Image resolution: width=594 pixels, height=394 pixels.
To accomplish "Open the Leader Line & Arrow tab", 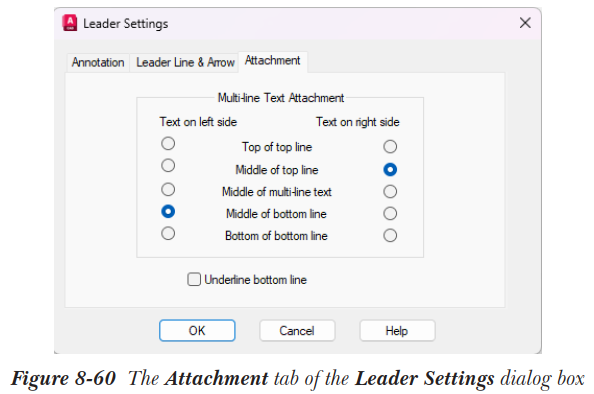I will [185, 62].
